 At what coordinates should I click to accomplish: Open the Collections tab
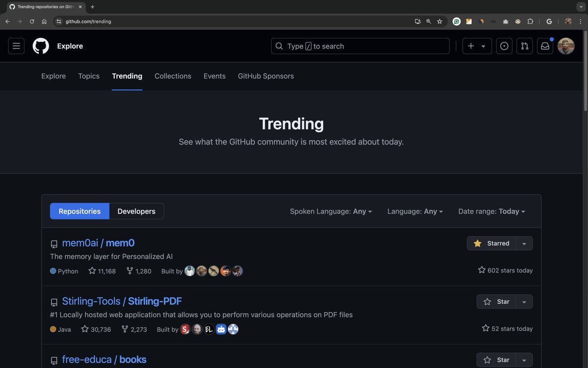(x=173, y=76)
